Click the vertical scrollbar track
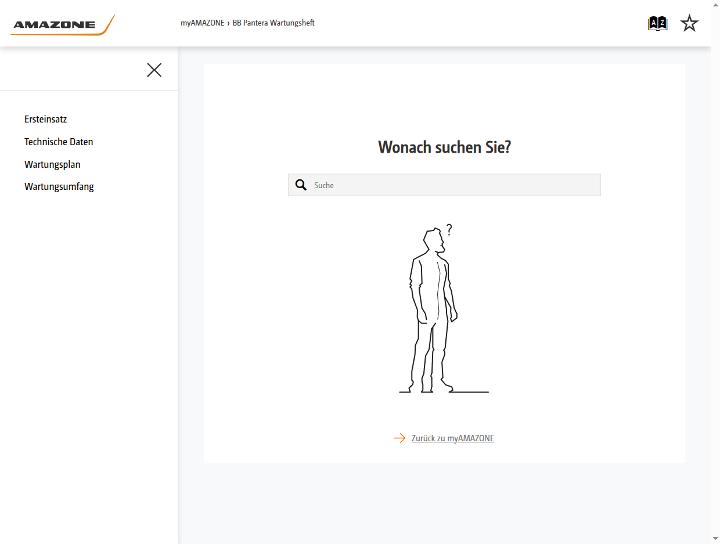This screenshot has width=720, height=544. click(x=716, y=271)
